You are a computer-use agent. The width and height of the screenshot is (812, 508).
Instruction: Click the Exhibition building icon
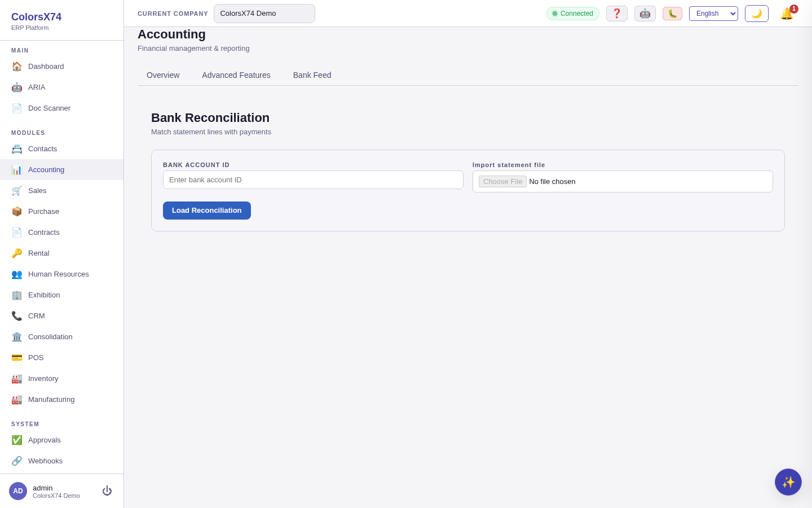(x=17, y=295)
